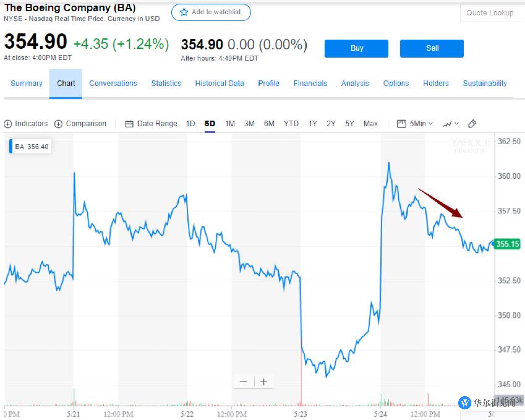
Task: Click the plus icon beside Comparison
Action: 59,124
